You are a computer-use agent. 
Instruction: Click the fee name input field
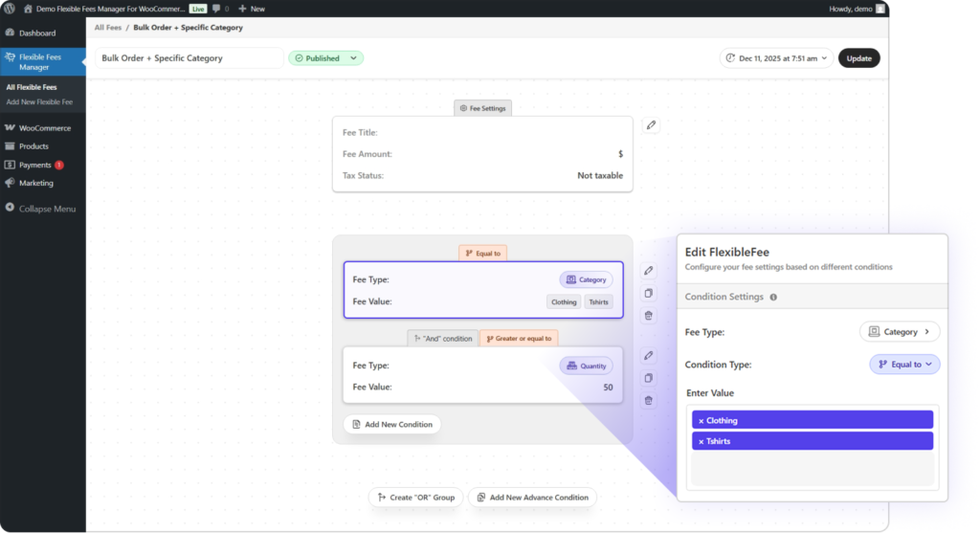click(x=188, y=58)
